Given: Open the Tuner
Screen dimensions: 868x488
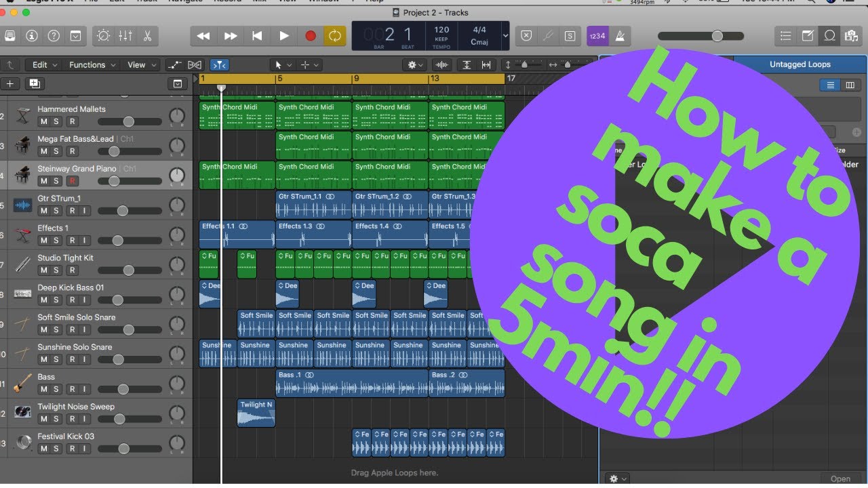Looking at the screenshot, I should [x=548, y=36].
